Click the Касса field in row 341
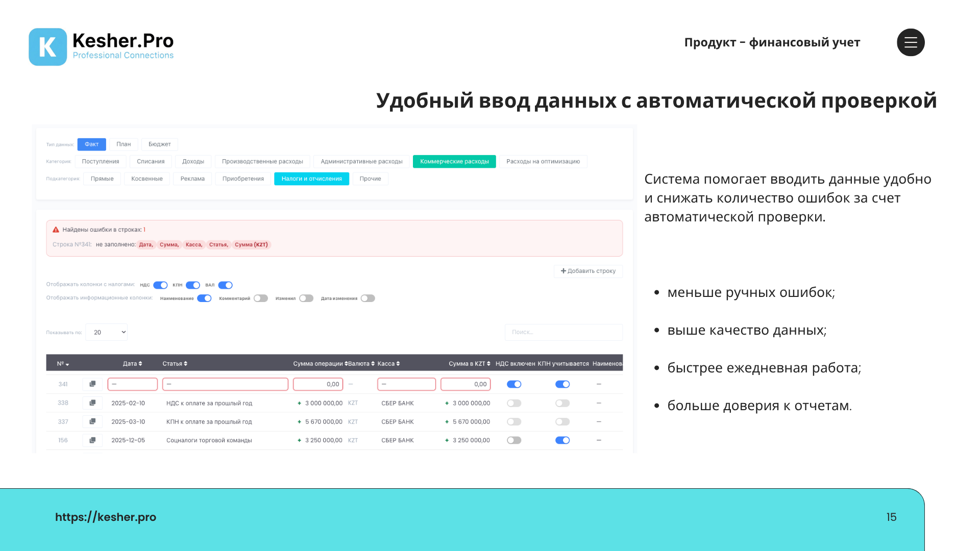The height and width of the screenshot is (551, 980). coord(407,384)
